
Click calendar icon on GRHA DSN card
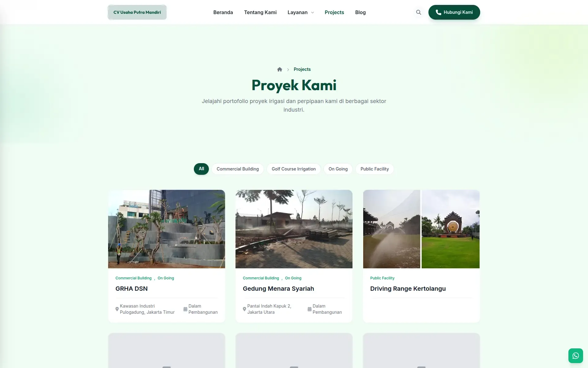tap(185, 309)
